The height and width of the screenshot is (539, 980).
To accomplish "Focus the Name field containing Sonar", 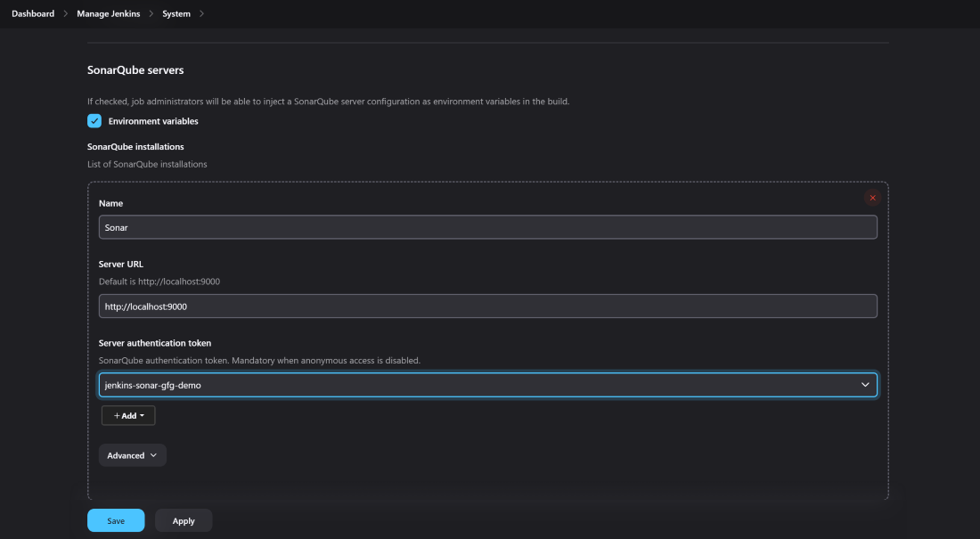I will point(487,227).
